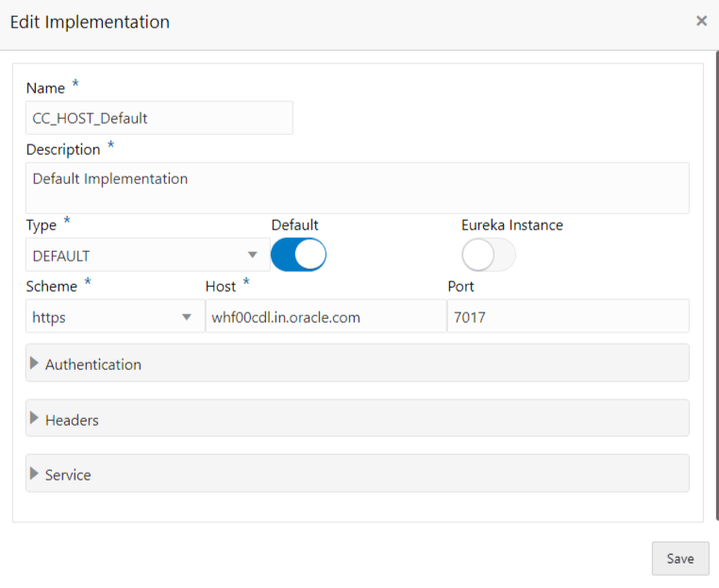The height and width of the screenshot is (588, 719).
Task: Click the Scheme field's down-arrow icon
Action: [x=187, y=317]
